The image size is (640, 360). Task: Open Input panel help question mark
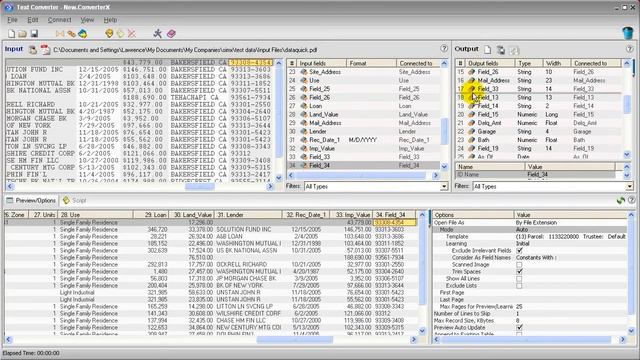coord(444,49)
